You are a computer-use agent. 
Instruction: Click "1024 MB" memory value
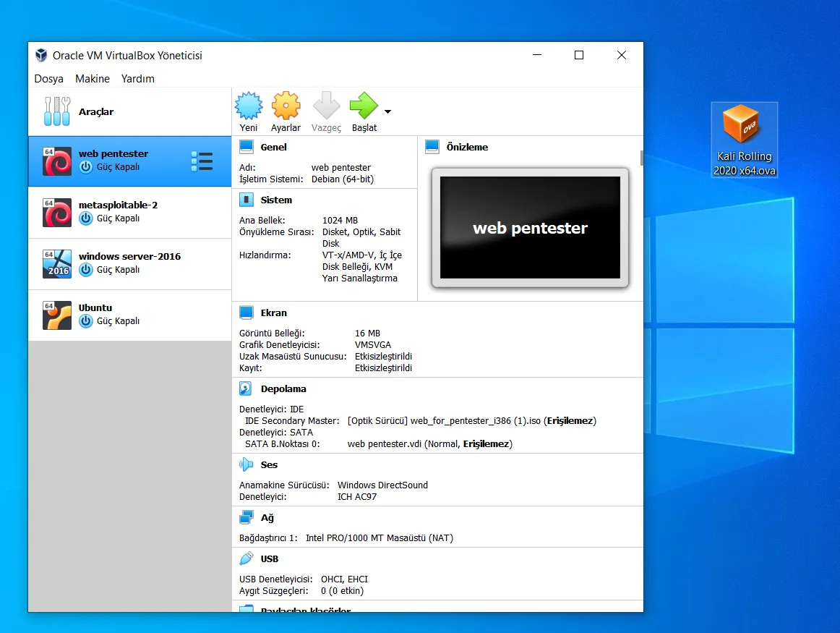coord(340,221)
